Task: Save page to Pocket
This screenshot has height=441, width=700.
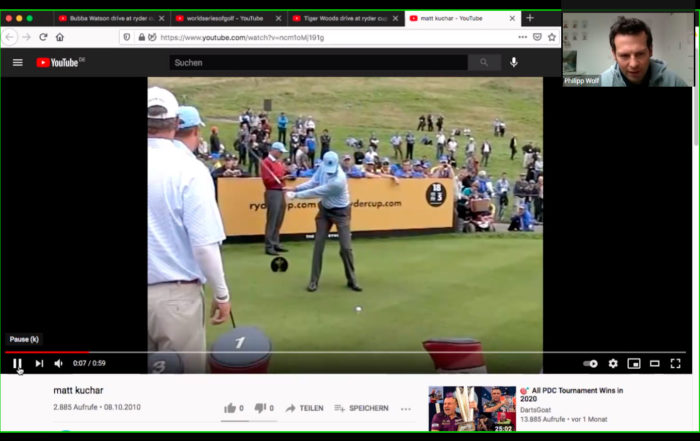Action: point(538,37)
